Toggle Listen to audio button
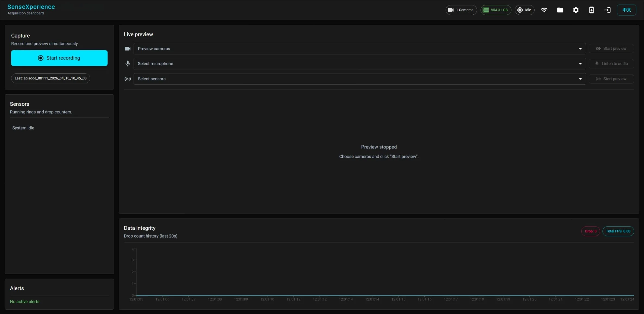 pyautogui.click(x=611, y=64)
